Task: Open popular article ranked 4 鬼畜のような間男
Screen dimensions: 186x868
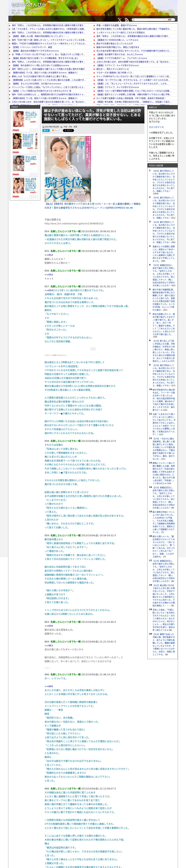Action: click(164, 253)
